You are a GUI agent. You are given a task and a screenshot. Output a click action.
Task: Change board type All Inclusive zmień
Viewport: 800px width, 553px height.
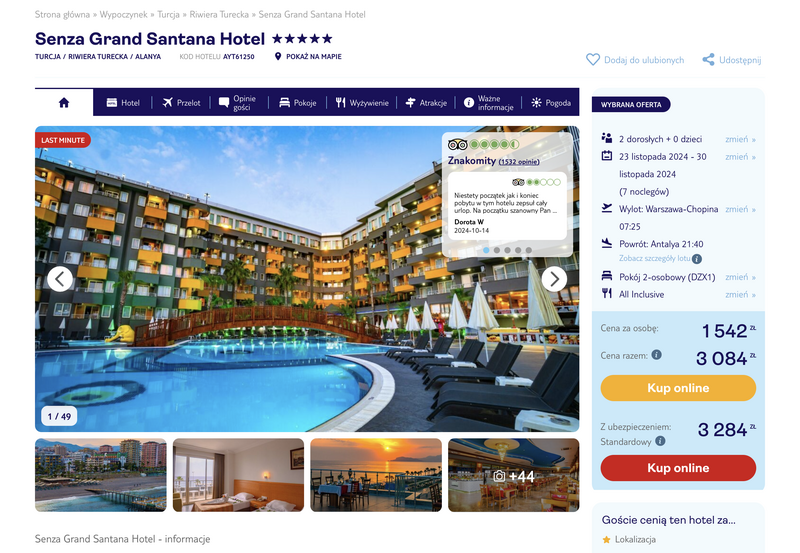pyautogui.click(x=740, y=294)
